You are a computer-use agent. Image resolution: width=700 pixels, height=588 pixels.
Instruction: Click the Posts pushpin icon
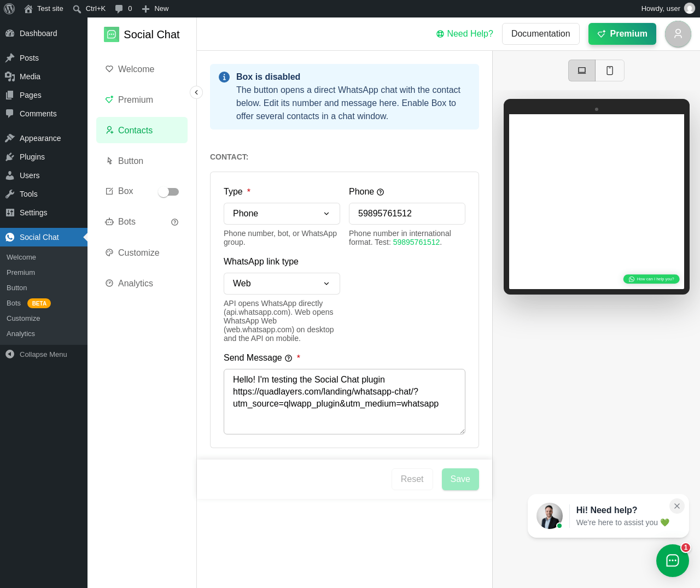pos(10,58)
